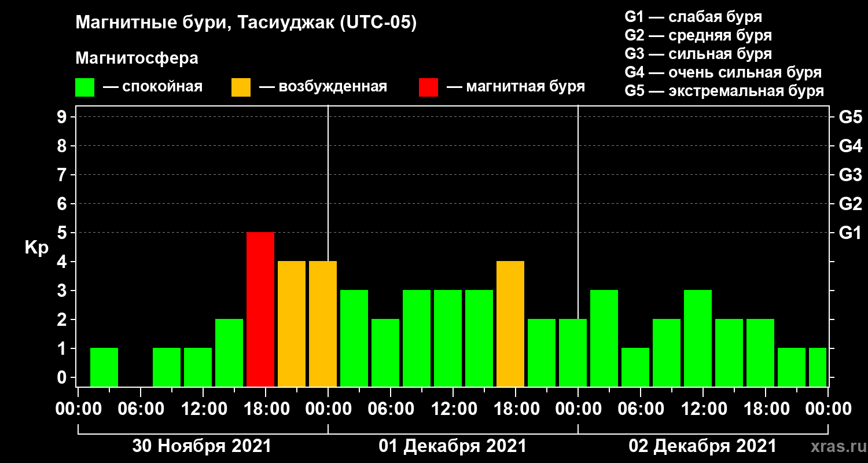Click the yellow 'возбужденная' legend swatch
This screenshot has height=463, width=868.
(x=241, y=87)
